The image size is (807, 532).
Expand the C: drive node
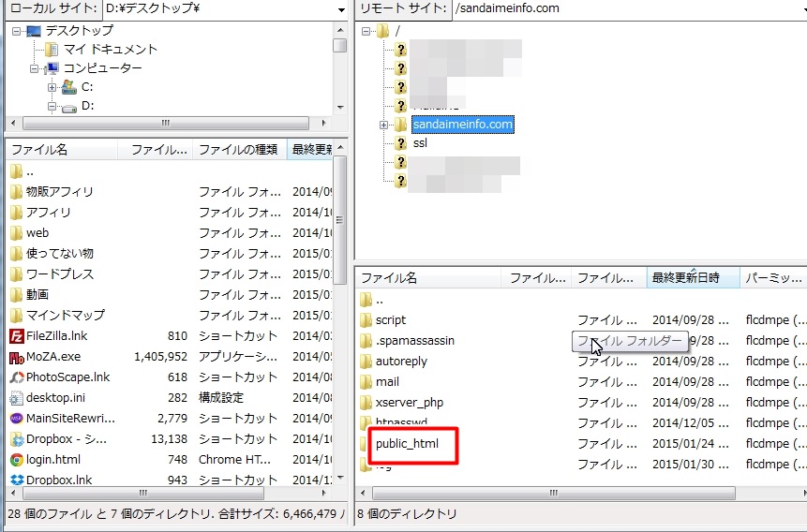point(52,87)
